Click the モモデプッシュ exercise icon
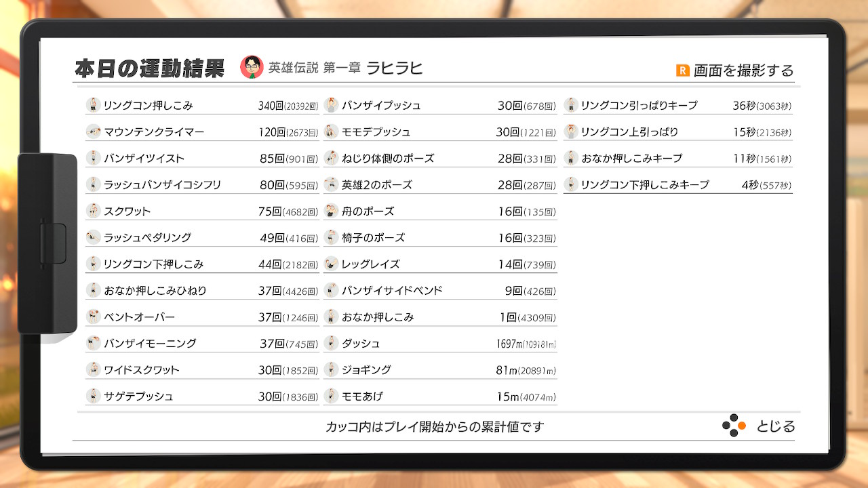The image size is (868, 488). click(331, 131)
